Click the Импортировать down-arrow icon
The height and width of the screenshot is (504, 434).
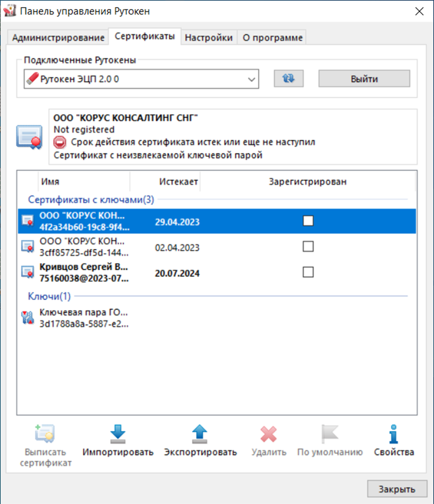(118, 434)
